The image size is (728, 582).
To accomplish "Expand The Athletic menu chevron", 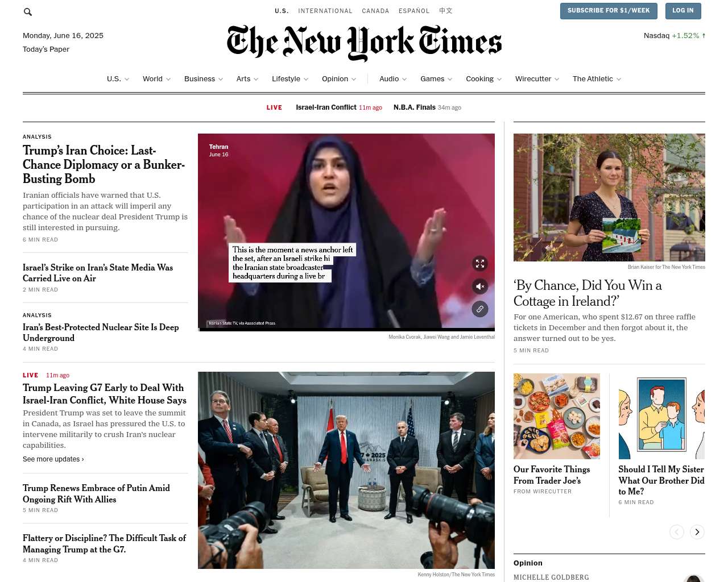I will pyautogui.click(x=619, y=79).
